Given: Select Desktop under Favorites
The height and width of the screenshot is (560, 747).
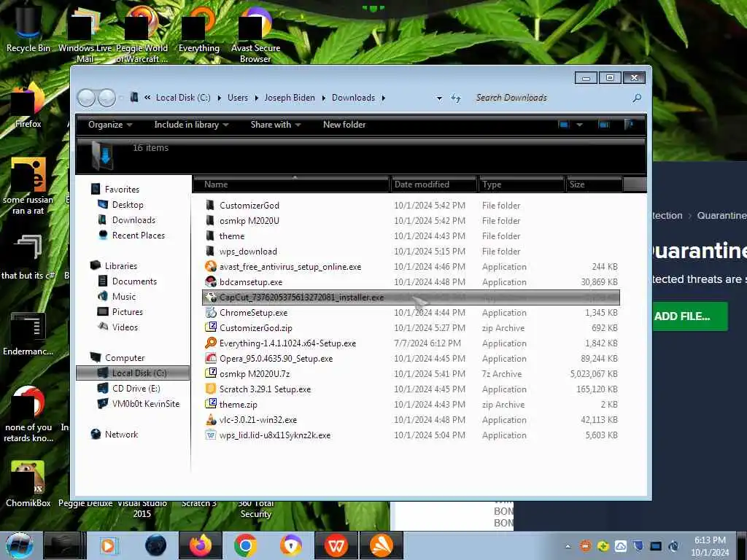Looking at the screenshot, I should tap(127, 205).
